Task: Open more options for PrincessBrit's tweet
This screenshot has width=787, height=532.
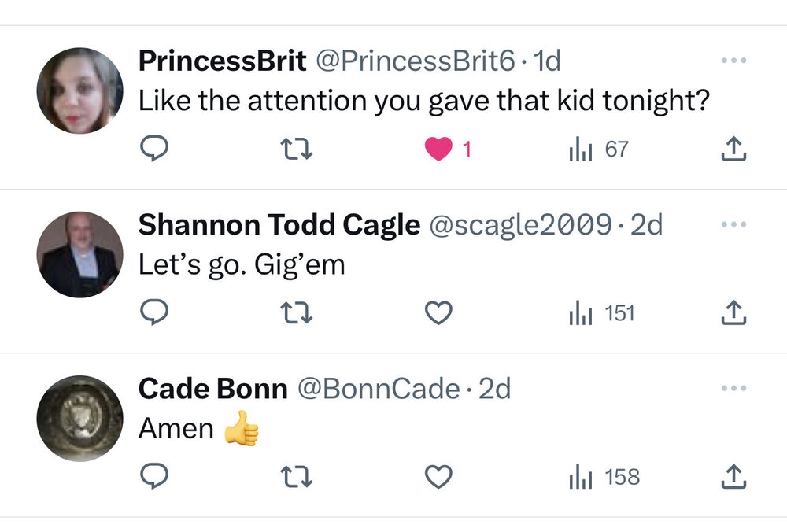Action: coord(733,61)
